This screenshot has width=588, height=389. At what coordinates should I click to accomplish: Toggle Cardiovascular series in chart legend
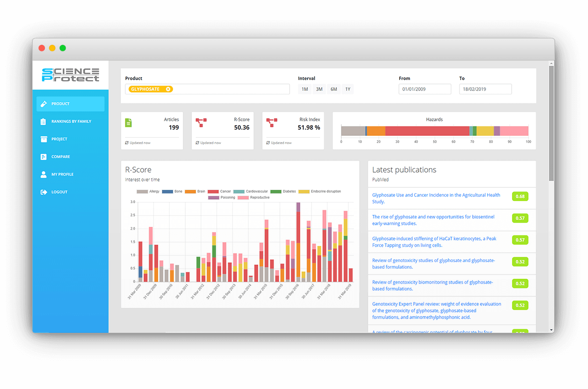click(251, 191)
